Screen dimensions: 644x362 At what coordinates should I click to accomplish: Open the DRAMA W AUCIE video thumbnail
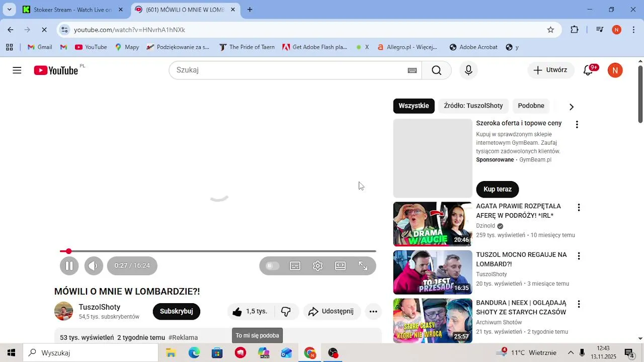tap(433, 224)
